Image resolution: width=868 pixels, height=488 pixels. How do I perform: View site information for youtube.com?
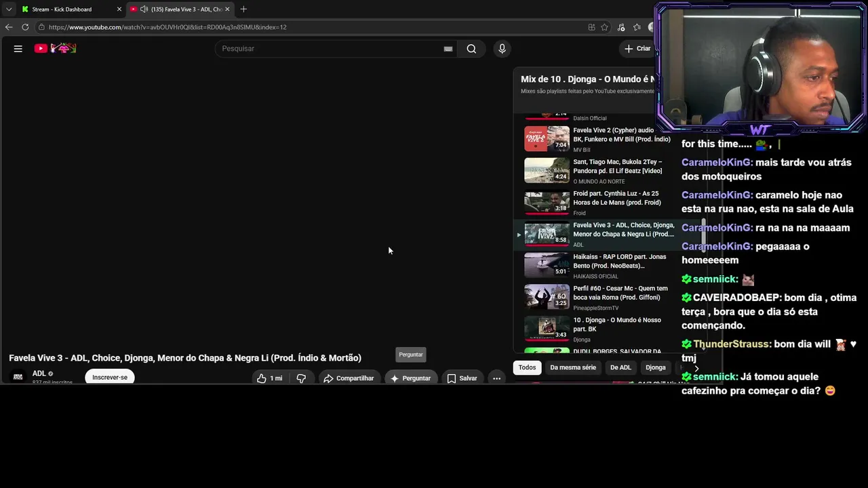41,27
